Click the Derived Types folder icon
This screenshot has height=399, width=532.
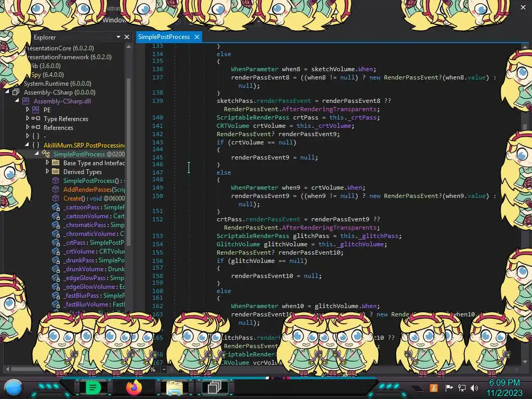56,171
